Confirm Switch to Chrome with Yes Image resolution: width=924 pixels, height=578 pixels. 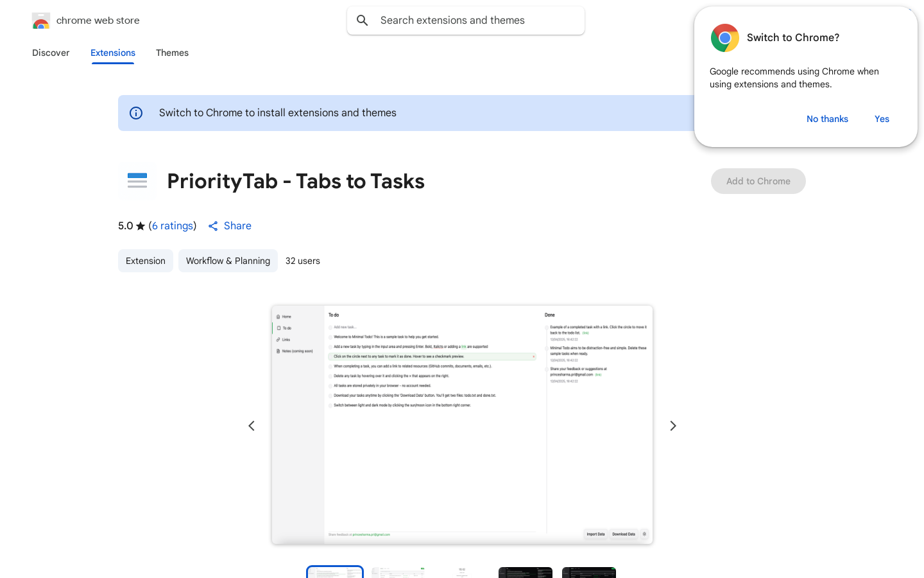pyautogui.click(x=882, y=119)
